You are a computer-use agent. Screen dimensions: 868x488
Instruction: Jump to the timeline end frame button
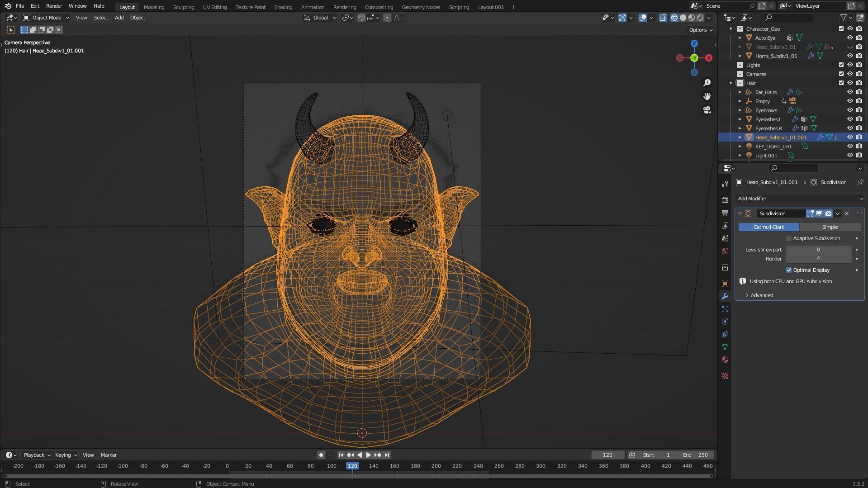pos(387,455)
